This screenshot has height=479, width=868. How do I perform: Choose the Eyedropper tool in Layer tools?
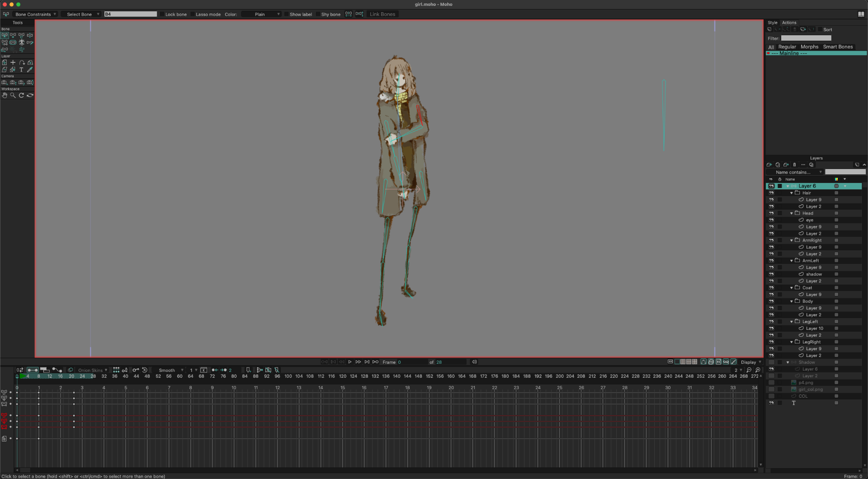(x=30, y=70)
